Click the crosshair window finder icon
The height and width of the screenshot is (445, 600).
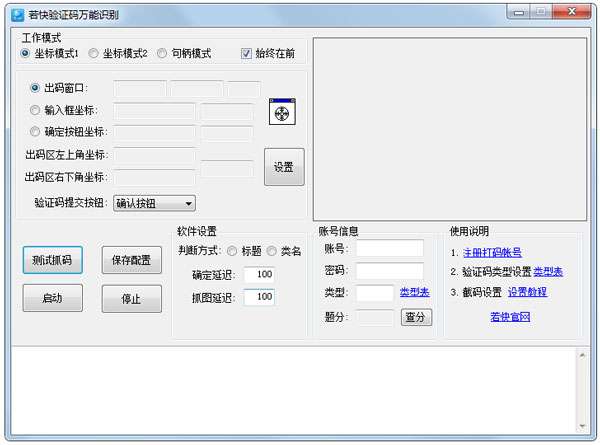[282, 112]
